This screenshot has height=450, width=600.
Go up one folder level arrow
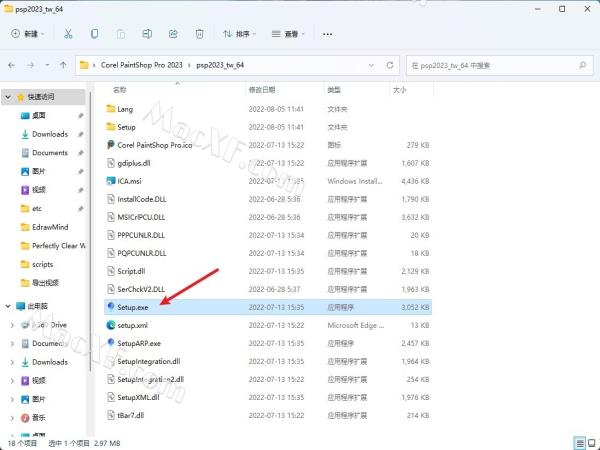coord(63,65)
